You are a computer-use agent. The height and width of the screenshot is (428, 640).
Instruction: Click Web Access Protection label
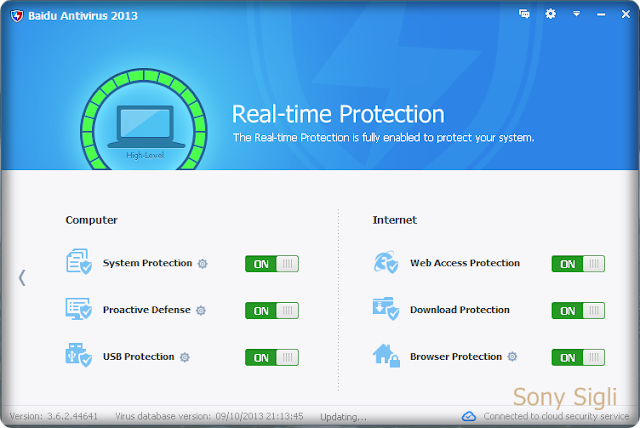[x=465, y=263]
